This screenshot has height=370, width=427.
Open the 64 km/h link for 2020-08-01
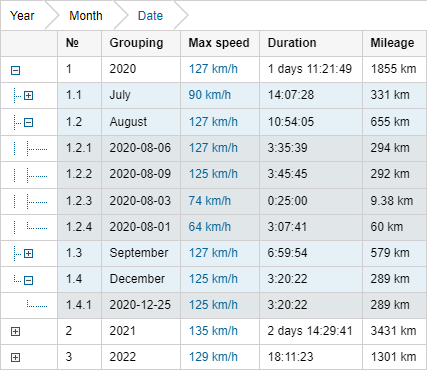pyautogui.click(x=210, y=227)
